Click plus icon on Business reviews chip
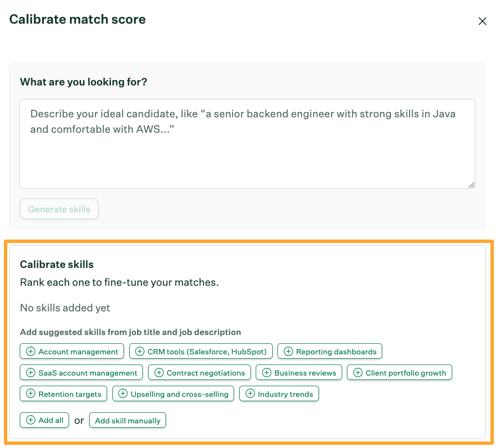The image size is (498, 448). (266, 373)
